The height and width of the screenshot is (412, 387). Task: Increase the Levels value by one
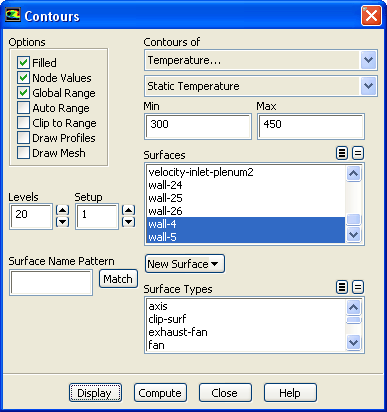(x=62, y=210)
